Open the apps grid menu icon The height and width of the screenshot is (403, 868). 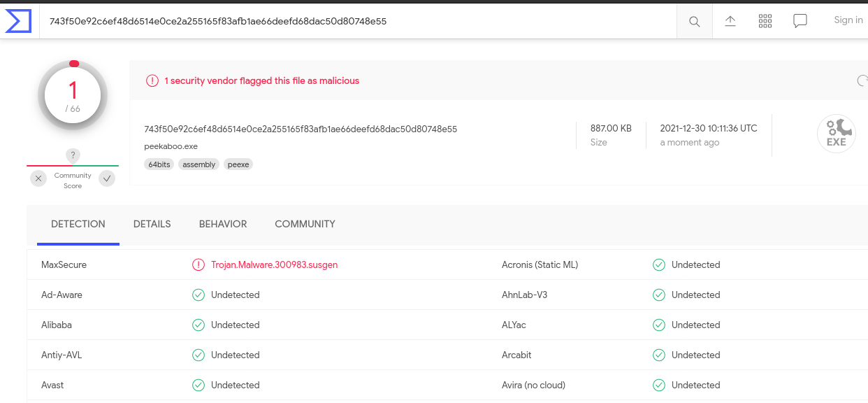(765, 20)
